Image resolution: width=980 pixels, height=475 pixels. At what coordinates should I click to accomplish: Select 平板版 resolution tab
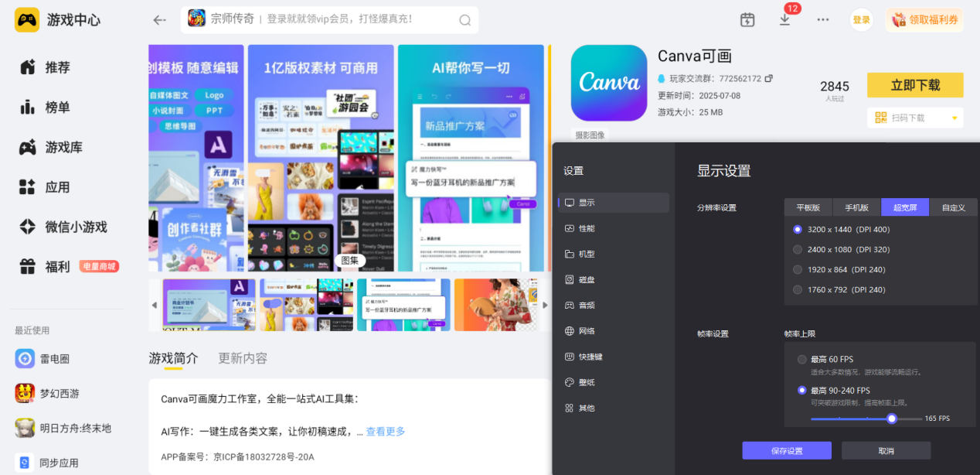pyautogui.click(x=808, y=207)
